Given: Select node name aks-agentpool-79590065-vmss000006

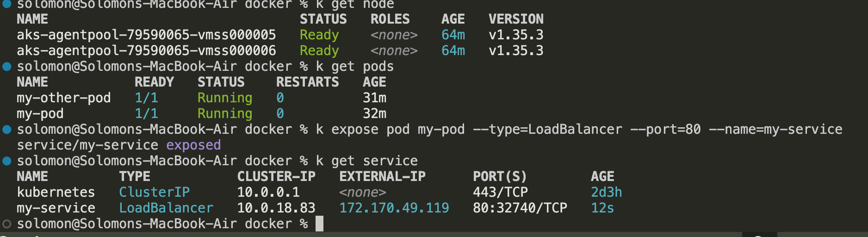Looking at the screenshot, I should [x=147, y=50].
